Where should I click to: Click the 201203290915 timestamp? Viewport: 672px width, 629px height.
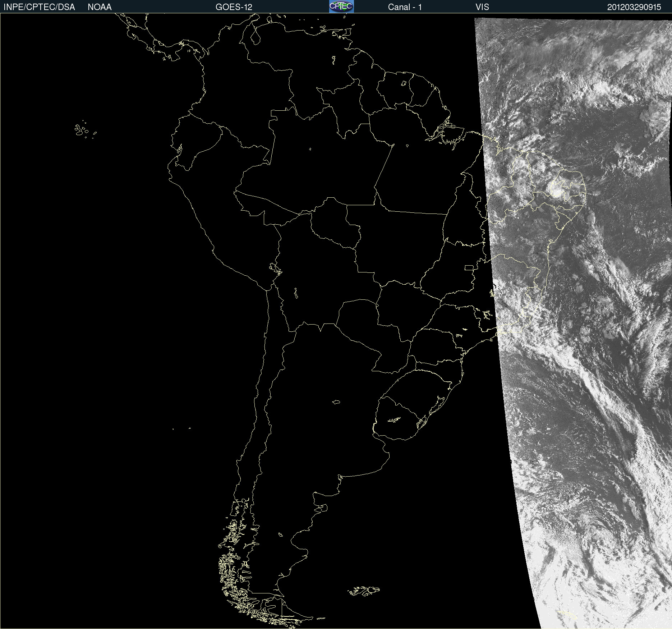click(634, 7)
